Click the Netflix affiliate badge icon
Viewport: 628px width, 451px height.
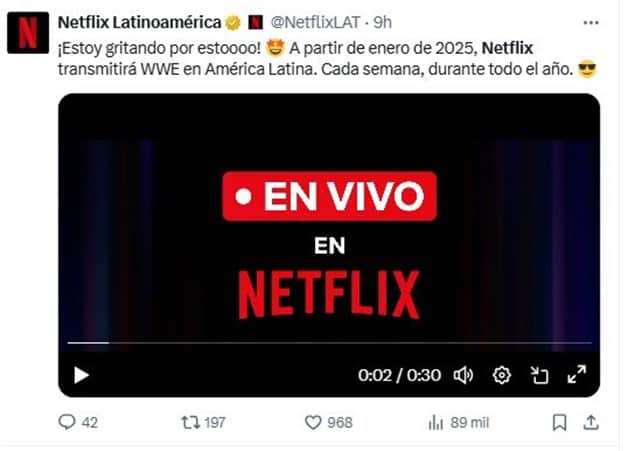coord(255,22)
